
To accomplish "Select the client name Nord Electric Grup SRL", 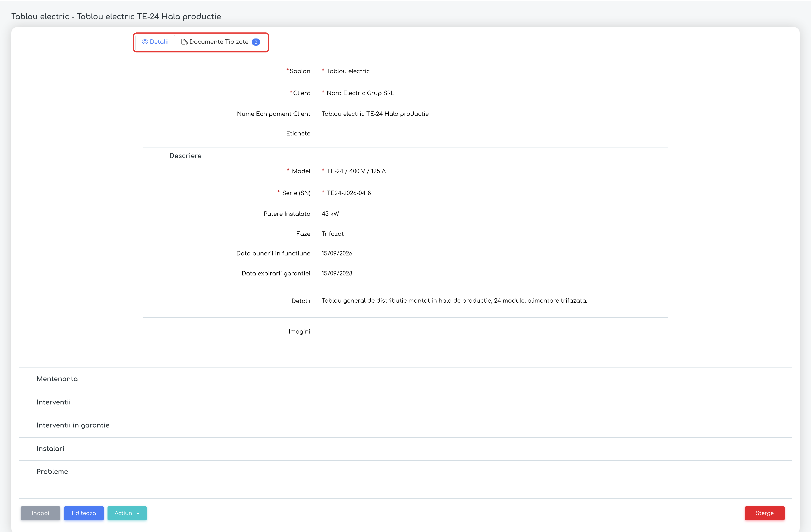I will pos(360,93).
